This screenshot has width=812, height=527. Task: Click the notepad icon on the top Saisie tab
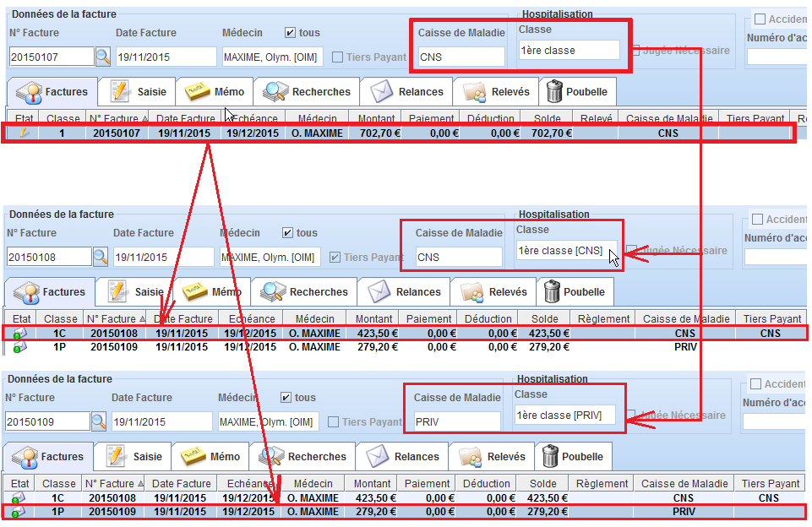[119, 91]
